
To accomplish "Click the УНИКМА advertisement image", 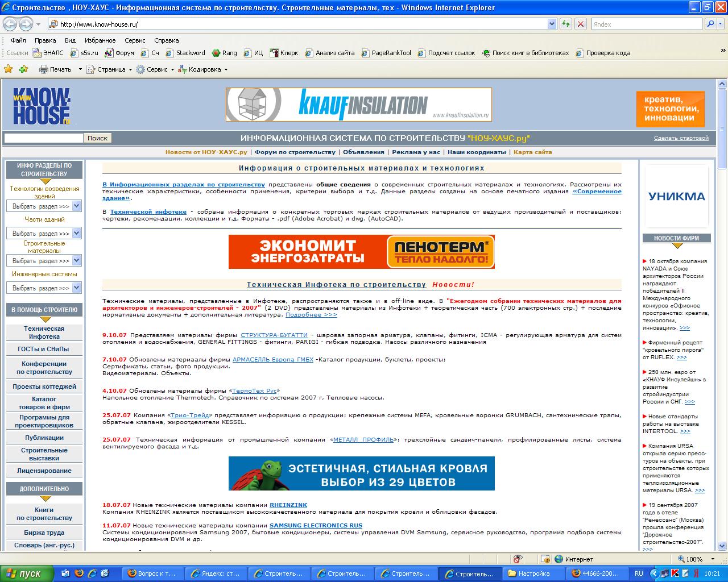I will point(677,196).
